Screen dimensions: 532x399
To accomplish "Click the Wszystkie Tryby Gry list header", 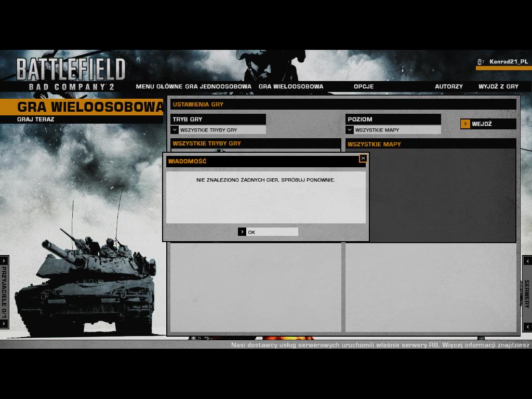I will (256, 143).
